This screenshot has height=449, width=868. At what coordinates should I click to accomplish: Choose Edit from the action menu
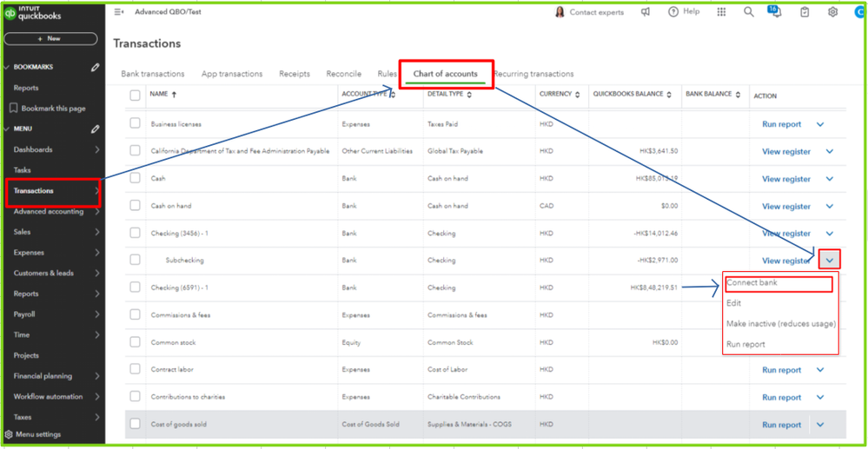(x=733, y=303)
